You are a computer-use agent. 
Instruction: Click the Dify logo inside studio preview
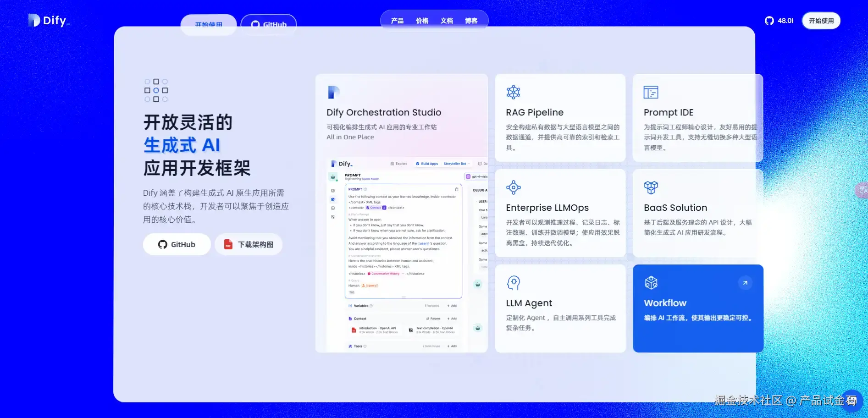[342, 164]
